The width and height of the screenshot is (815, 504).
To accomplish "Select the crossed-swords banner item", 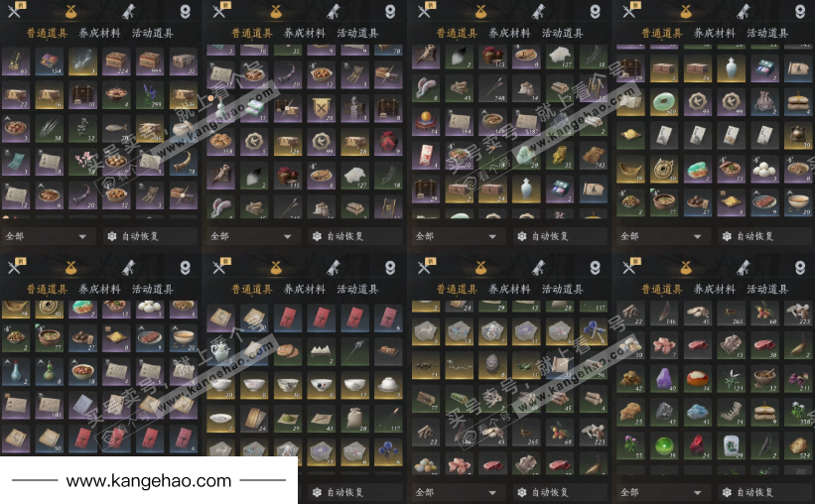I will click(321, 108).
